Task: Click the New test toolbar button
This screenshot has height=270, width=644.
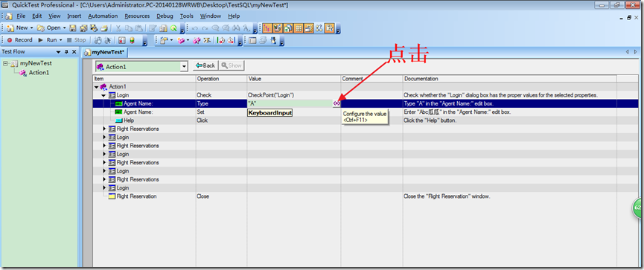Action: [x=16, y=28]
